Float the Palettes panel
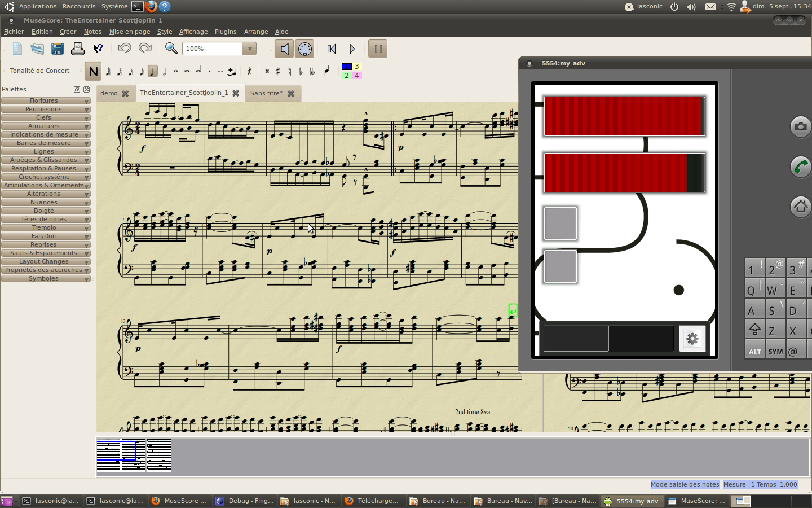Viewport: 812px width, 508px height. pos(77,89)
